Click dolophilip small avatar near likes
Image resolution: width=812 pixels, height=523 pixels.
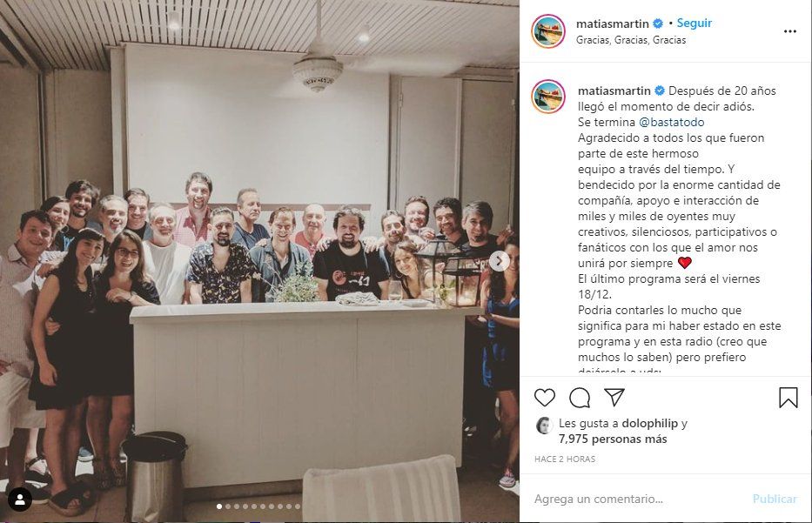(544, 426)
